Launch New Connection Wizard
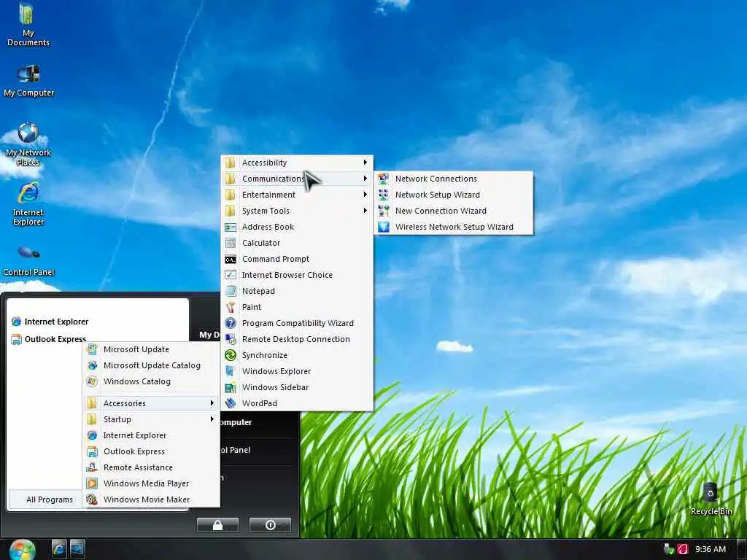This screenshot has height=560, width=747. 454,211
